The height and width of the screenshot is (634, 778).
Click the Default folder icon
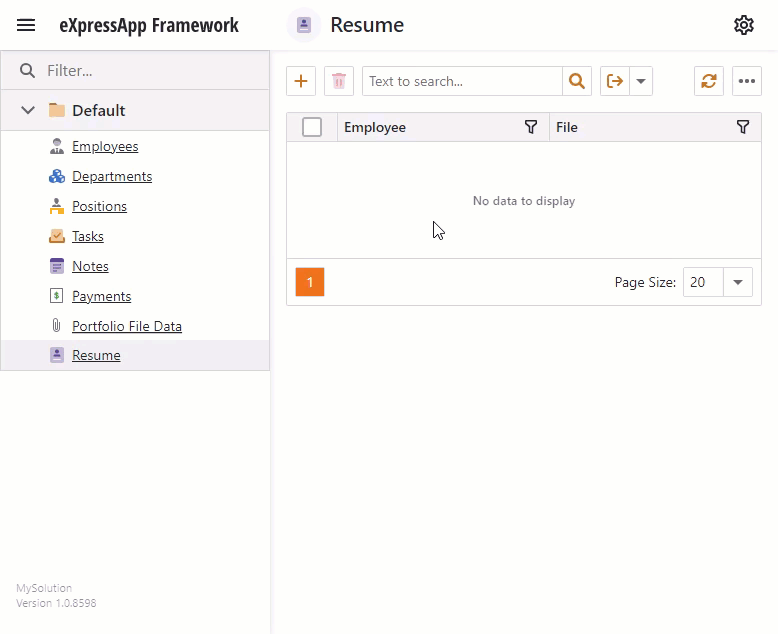(57, 110)
